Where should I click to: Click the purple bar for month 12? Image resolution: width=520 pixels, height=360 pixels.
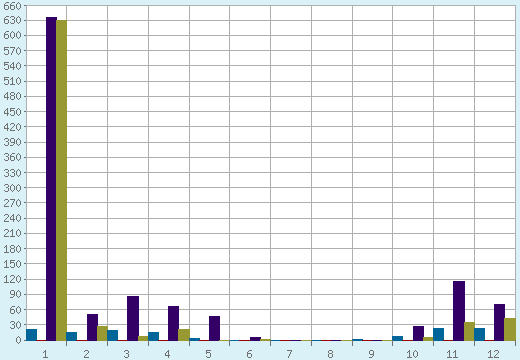(x=499, y=322)
